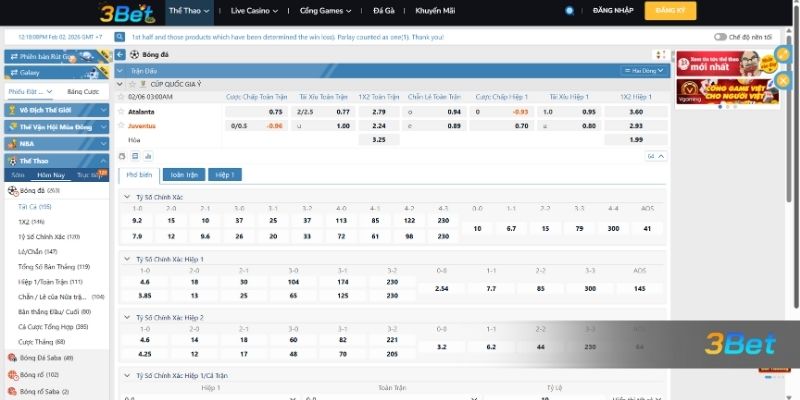Collapse Tỷ Số Chính Xác Hiệp 1 section
Viewport: 800px width, 400px height.
127,259
